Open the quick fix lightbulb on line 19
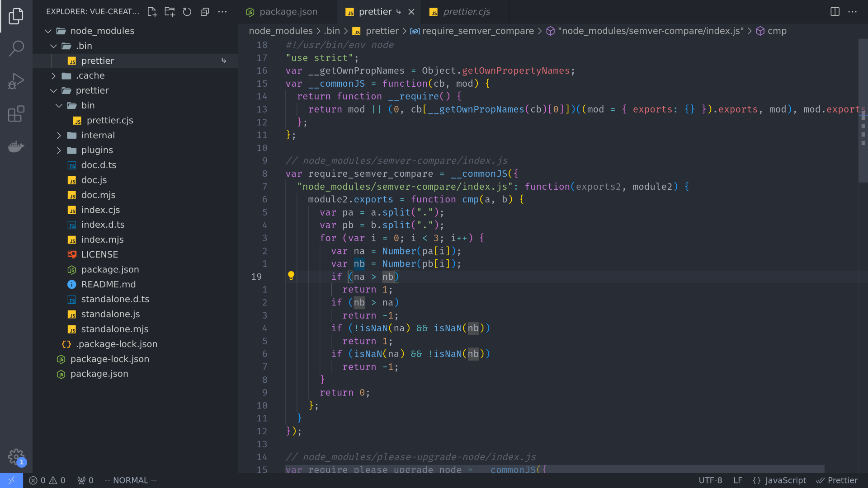The height and width of the screenshot is (488, 868). click(291, 276)
